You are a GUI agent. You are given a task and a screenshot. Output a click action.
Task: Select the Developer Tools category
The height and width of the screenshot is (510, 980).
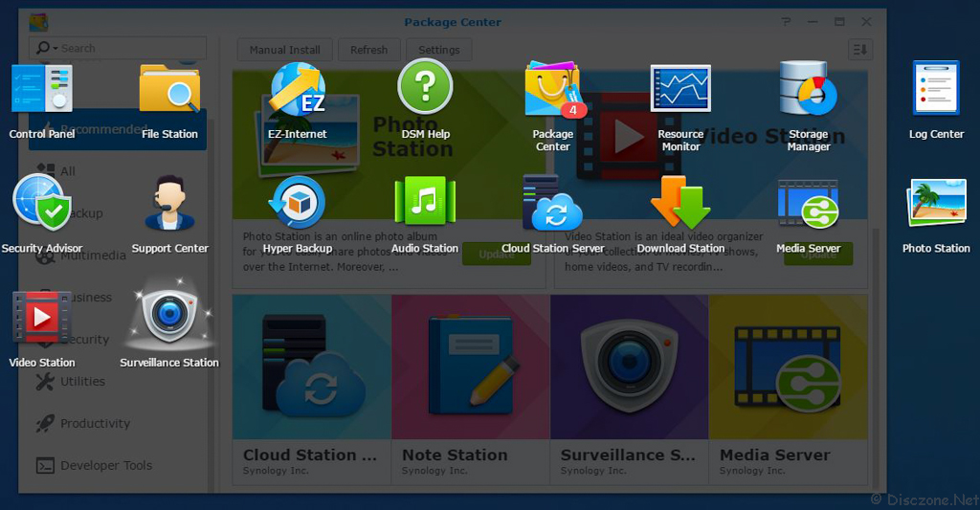tap(118, 466)
